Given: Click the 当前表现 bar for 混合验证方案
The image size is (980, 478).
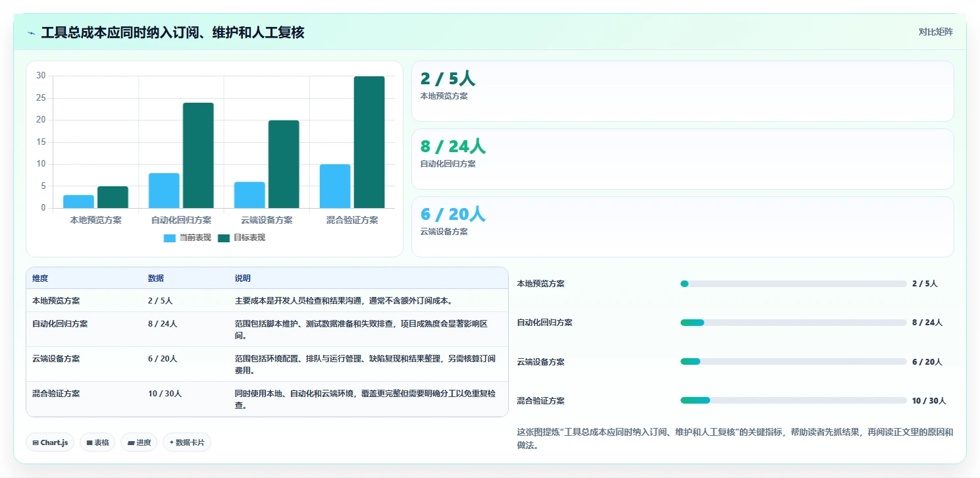Looking at the screenshot, I should [x=335, y=186].
